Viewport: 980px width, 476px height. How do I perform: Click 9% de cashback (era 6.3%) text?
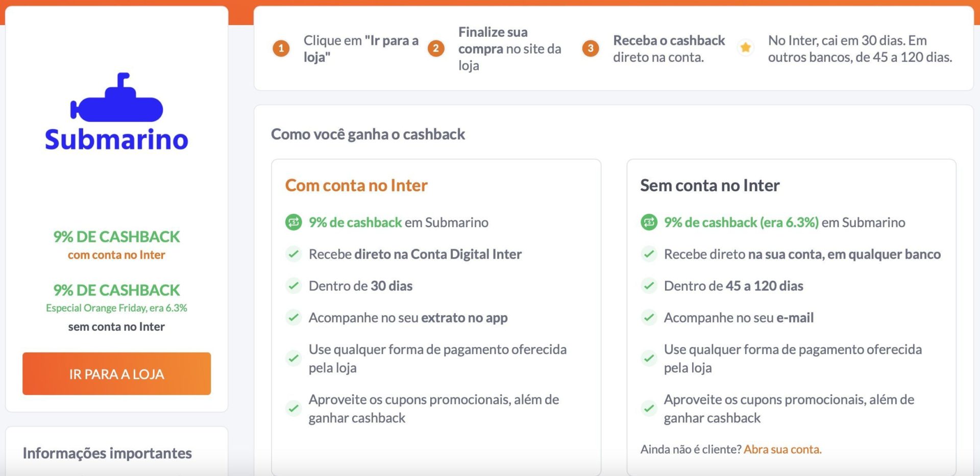(741, 222)
